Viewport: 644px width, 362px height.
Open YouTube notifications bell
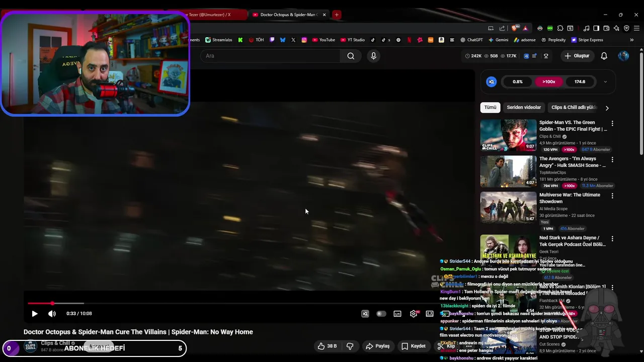(x=604, y=56)
